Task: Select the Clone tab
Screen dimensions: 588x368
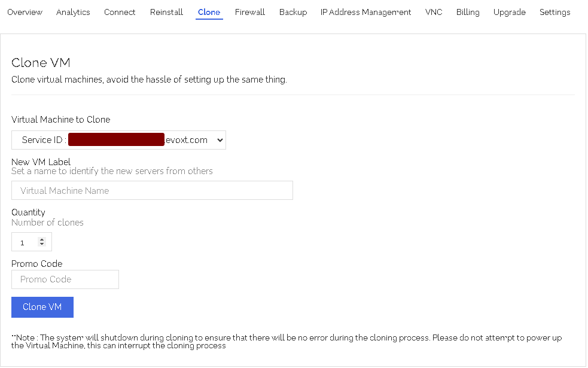Action: (209, 12)
